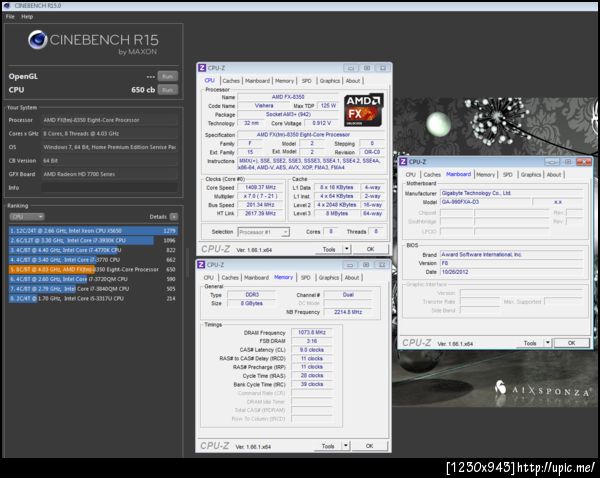Open the File menu in Cinebench
This screenshot has height=478, width=600.
point(10,16)
